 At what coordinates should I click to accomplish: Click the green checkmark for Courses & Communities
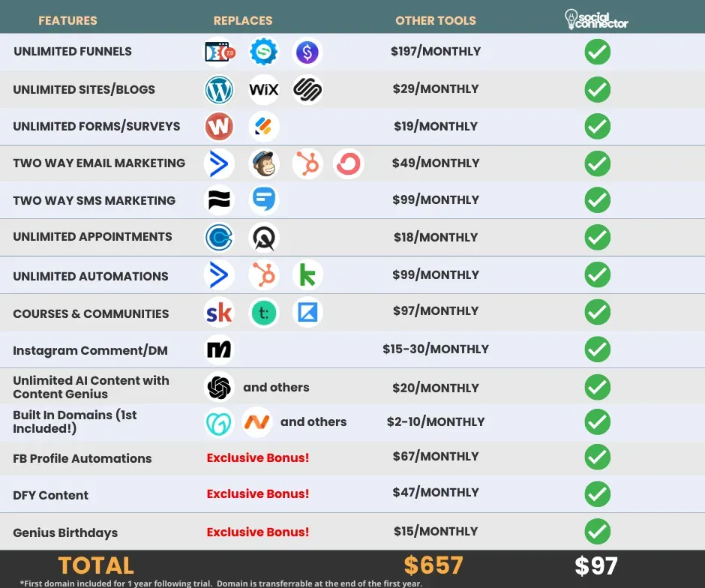coord(598,313)
